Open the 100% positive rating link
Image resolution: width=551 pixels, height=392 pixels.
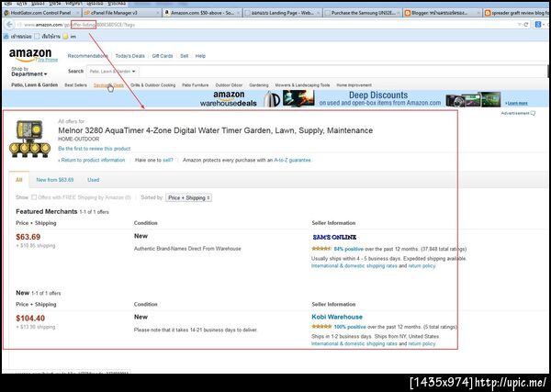click(x=350, y=327)
